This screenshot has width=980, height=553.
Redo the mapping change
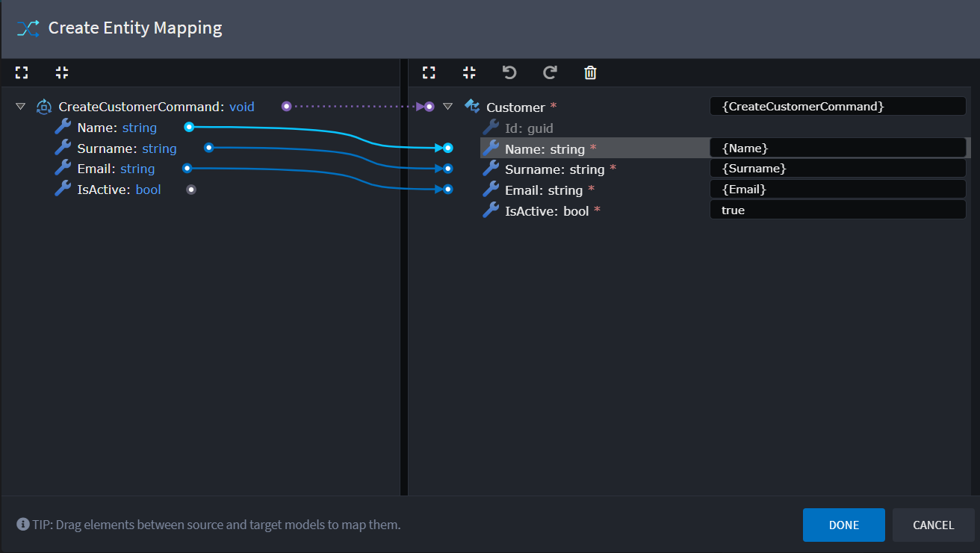tap(550, 72)
